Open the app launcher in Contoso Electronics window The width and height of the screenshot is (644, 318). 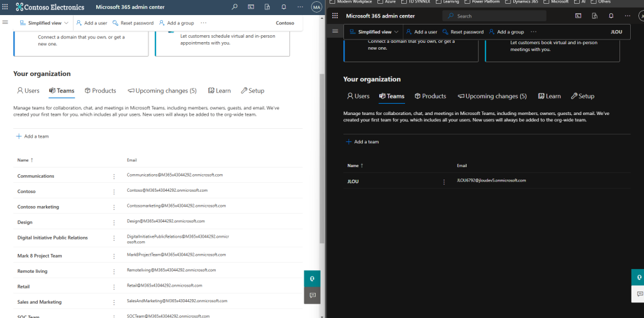(x=5, y=7)
